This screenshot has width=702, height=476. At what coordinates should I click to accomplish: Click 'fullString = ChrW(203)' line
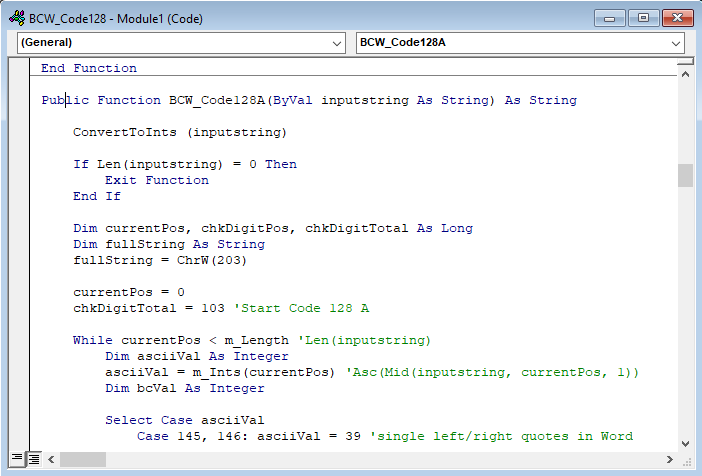[160, 260]
